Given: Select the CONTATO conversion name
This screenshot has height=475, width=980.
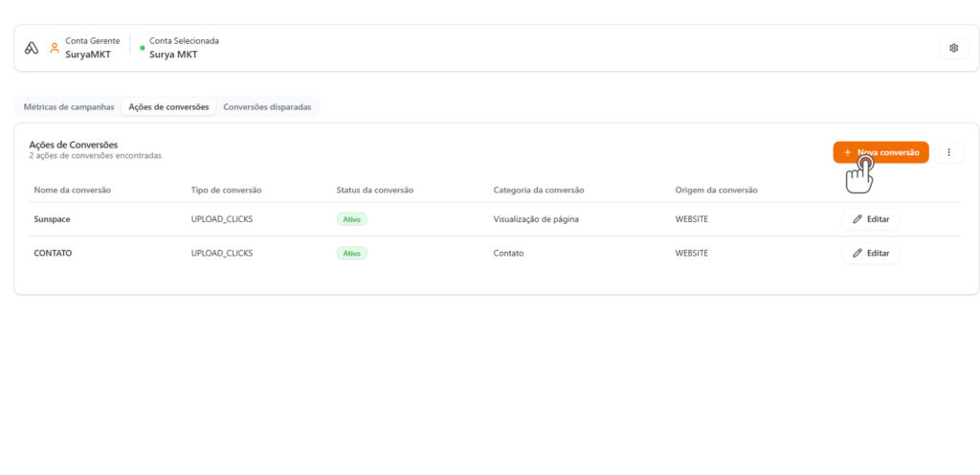Looking at the screenshot, I should pyautogui.click(x=53, y=254).
